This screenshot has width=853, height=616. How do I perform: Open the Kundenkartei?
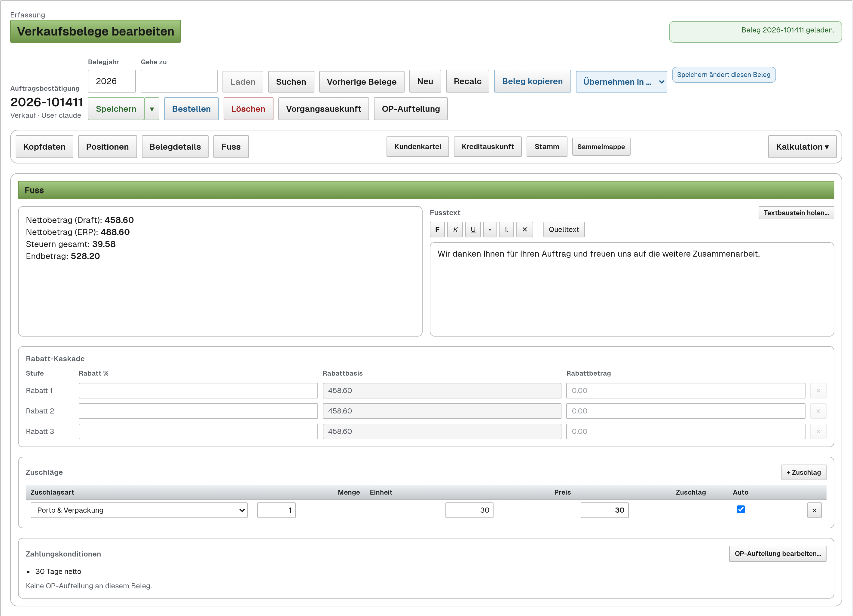(417, 147)
